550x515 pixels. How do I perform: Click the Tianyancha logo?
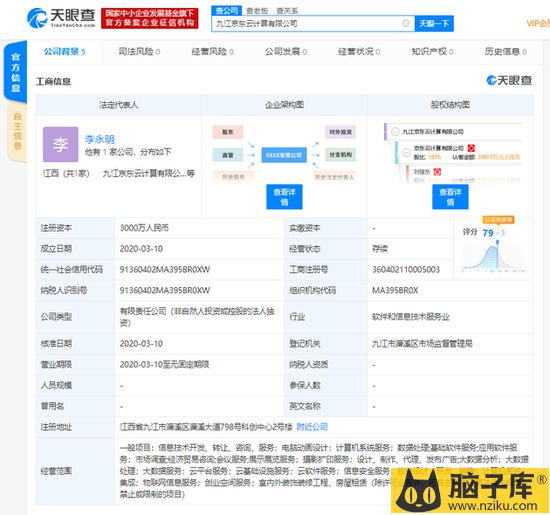point(61,18)
